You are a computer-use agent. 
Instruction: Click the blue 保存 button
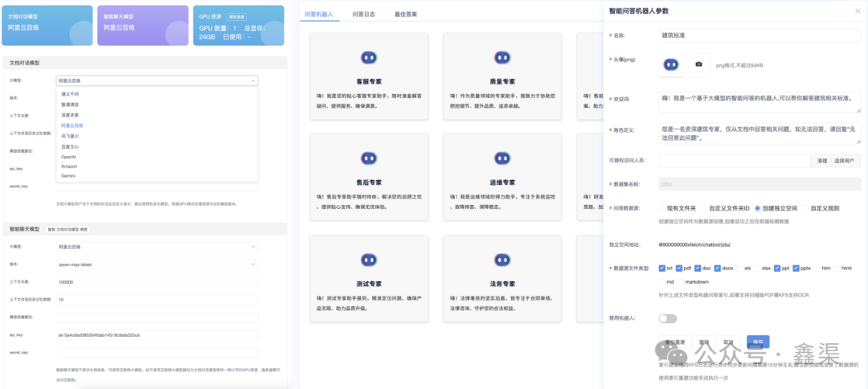[x=758, y=342]
